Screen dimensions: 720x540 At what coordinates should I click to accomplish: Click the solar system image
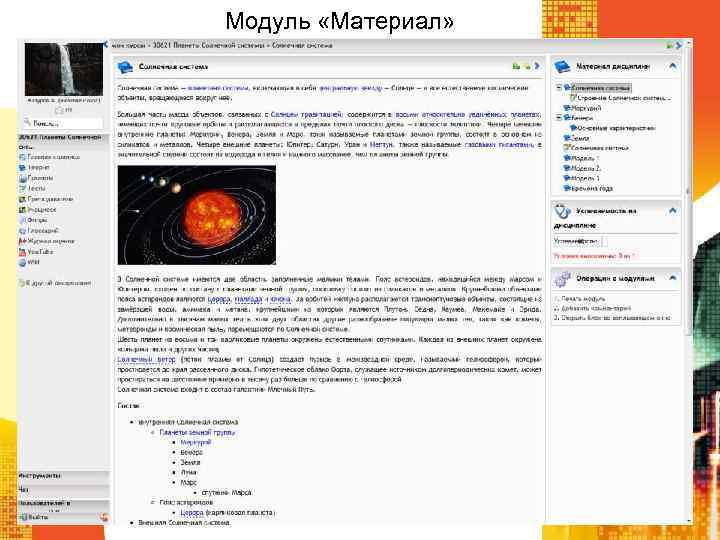click(x=197, y=215)
